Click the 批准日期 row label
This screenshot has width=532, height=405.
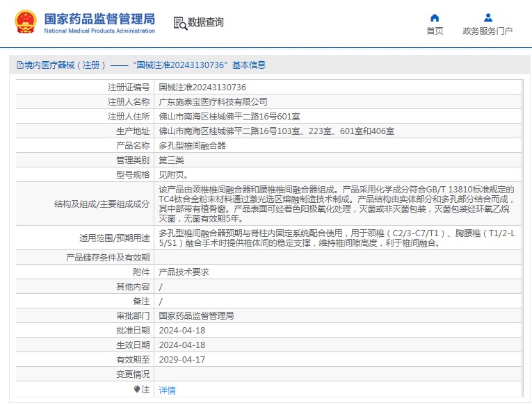pos(133,331)
